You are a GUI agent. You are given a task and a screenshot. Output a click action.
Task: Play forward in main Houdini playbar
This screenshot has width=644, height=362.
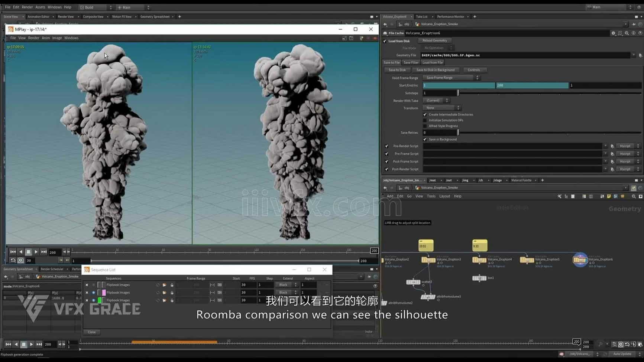point(31,344)
